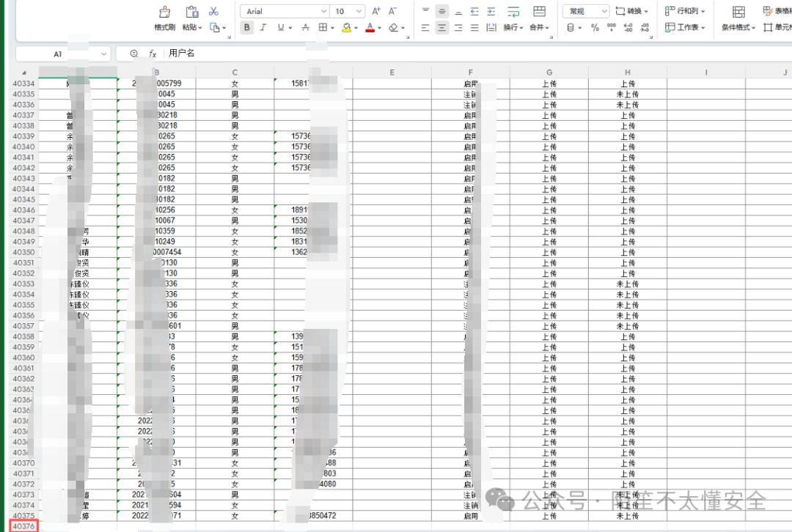Image resolution: width=792 pixels, height=532 pixels.
Task: Click the wrap text (换行) icon
Action: pos(513,12)
